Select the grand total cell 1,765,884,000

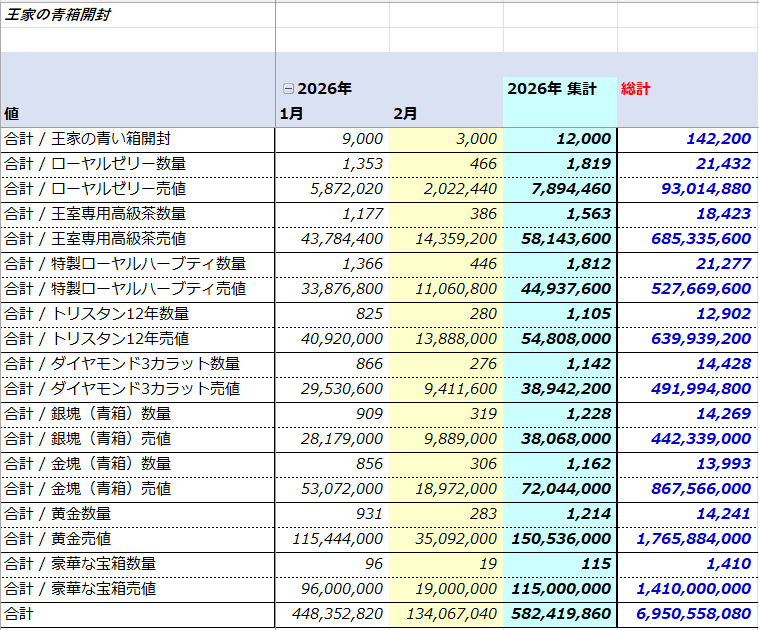[x=693, y=539]
